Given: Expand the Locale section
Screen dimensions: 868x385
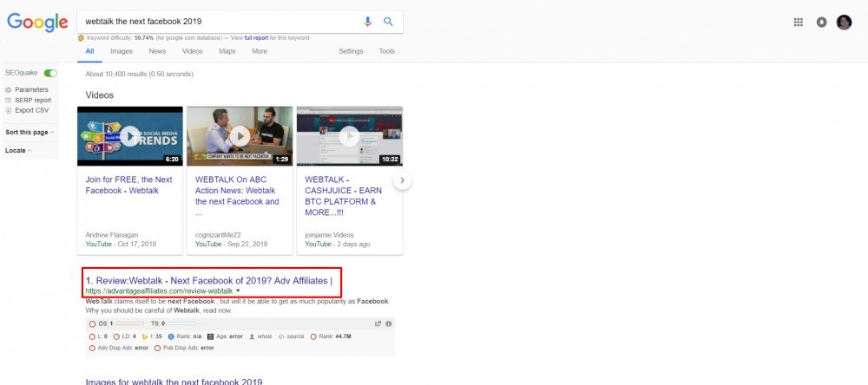Looking at the screenshot, I should (x=18, y=151).
